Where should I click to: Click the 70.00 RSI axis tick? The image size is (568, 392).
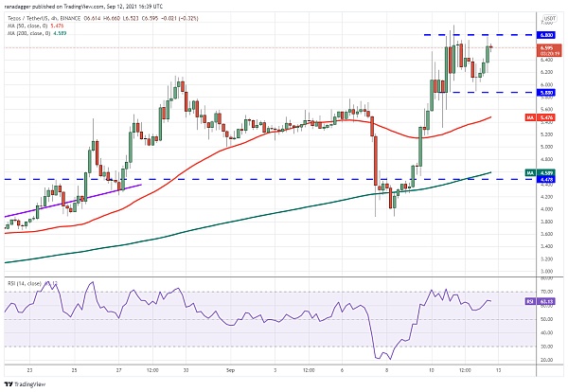pos(546,292)
